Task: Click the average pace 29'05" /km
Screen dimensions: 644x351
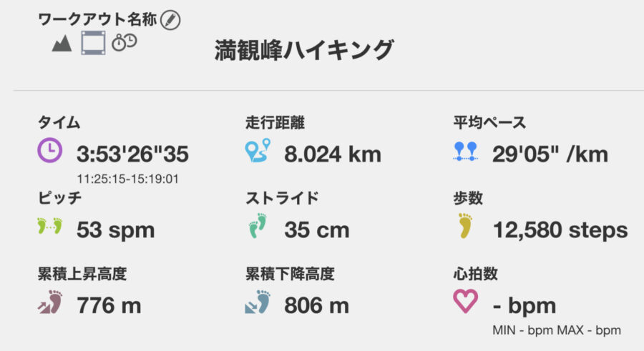Action: coord(550,154)
